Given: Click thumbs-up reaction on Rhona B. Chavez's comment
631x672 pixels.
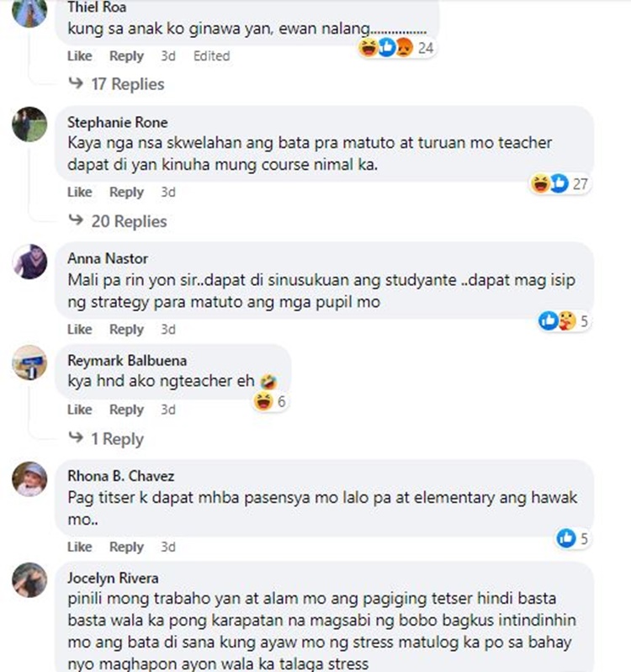Looking at the screenshot, I should click(567, 537).
